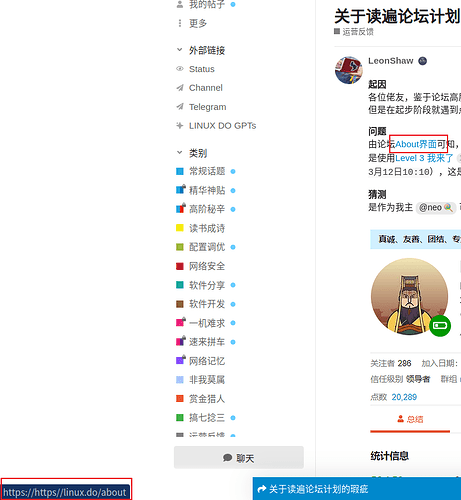The image size is (461, 500).
Task: Open the Channel external link
Action: click(206, 88)
